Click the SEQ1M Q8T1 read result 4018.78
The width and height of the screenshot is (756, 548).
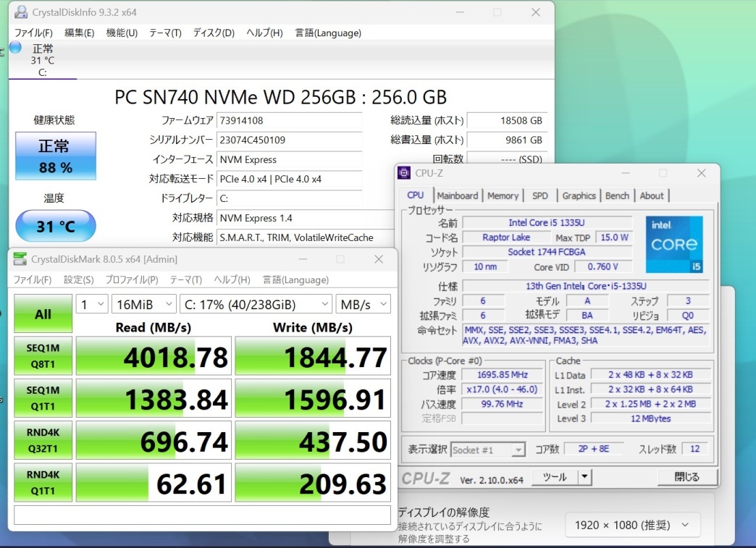point(154,356)
